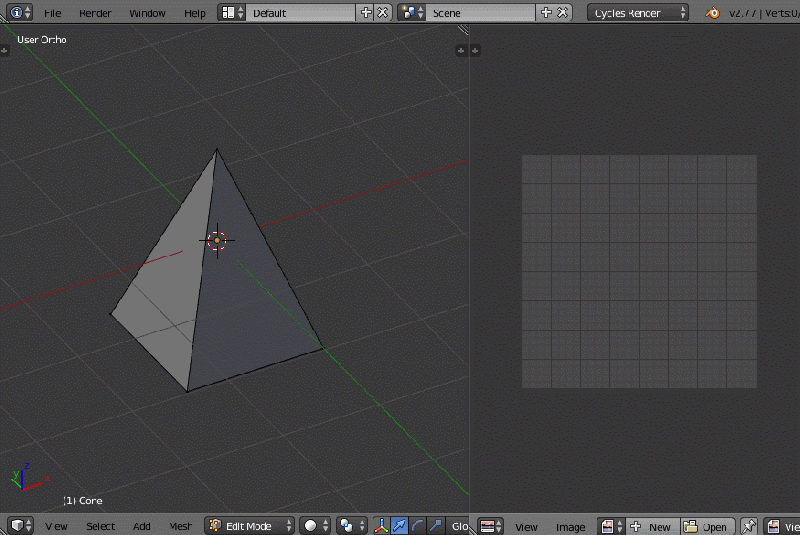Add a new screen layout
Image resolution: width=800 pixels, height=535 pixels.
366,13
